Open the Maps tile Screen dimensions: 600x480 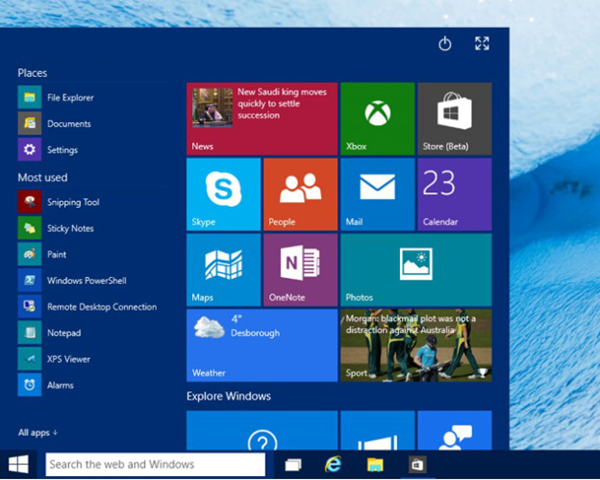coord(223,269)
